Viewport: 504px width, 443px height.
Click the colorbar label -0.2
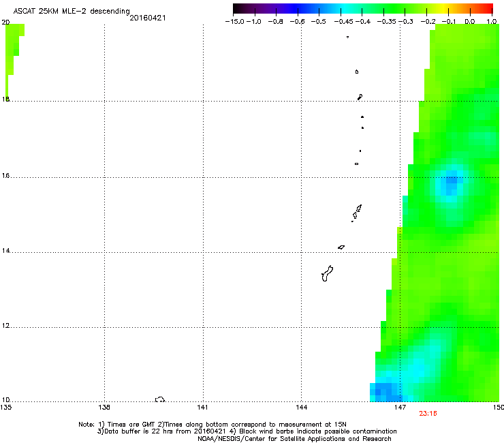[428, 22]
